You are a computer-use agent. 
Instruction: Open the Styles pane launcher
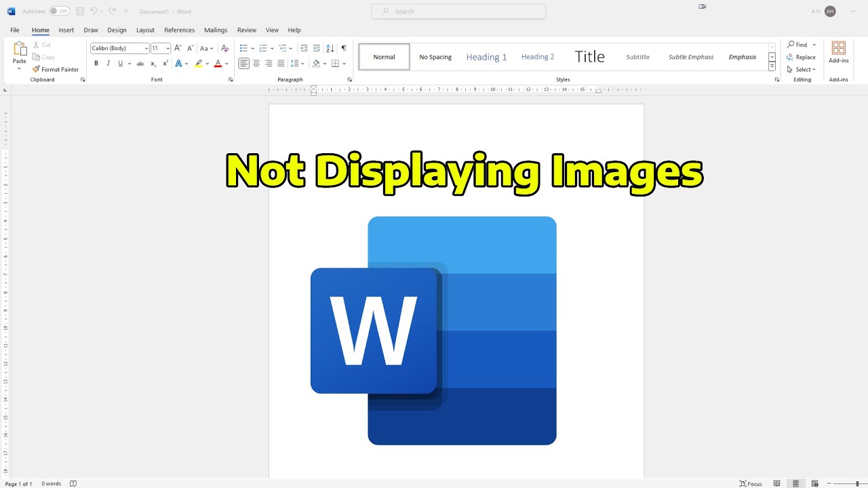(x=777, y=79)
